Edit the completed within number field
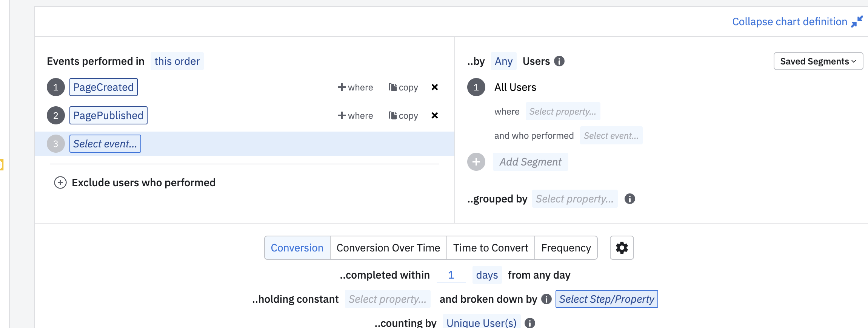This screenshot has width=868, height=328. point(451,275)
